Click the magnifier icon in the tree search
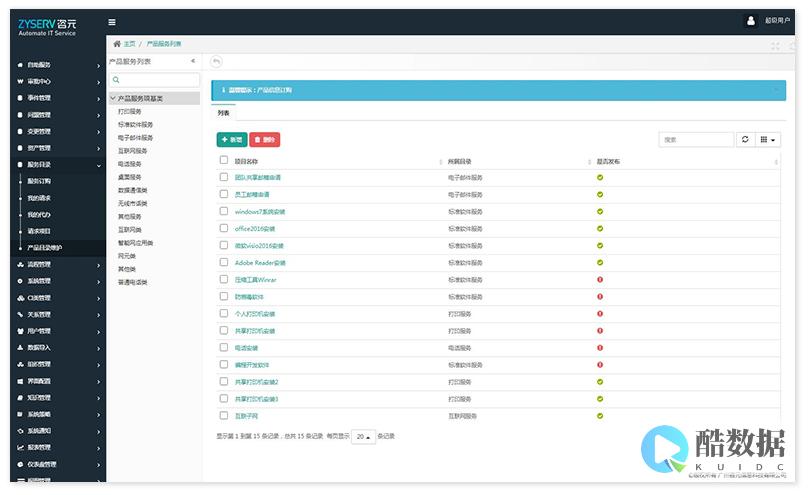Screen dimensions: 808x495 point(116,80)
